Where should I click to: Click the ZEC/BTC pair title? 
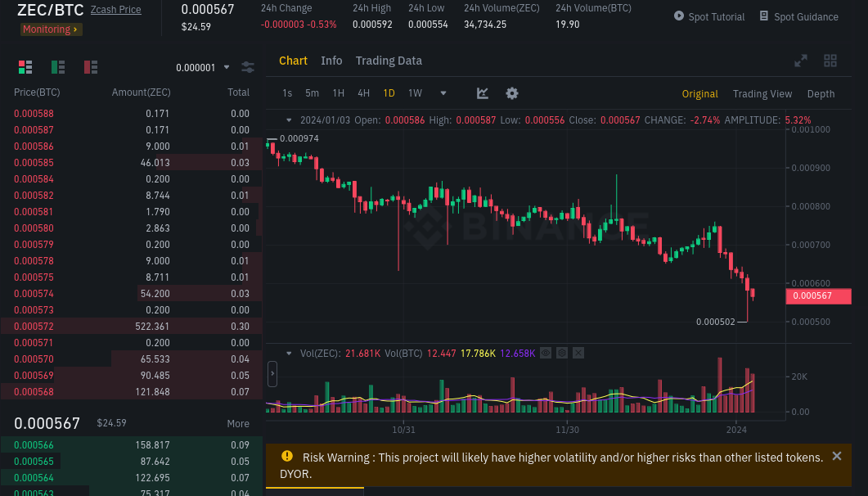point(51,10)
